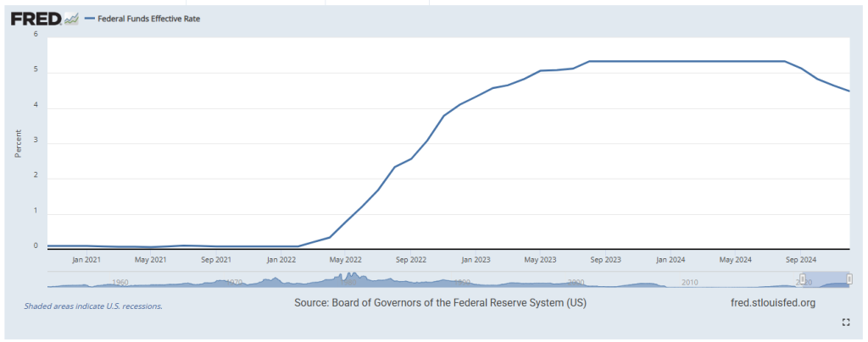
Task: Click the 'Jan 2024' axis label
Action: tap(670, 259)
